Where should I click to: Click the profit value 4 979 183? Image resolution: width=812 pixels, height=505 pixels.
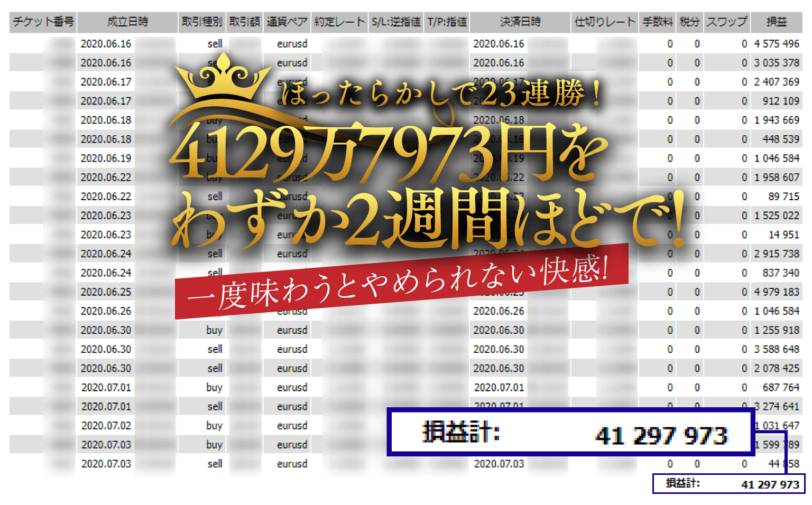pyautogui.click(x=776, y=292)
